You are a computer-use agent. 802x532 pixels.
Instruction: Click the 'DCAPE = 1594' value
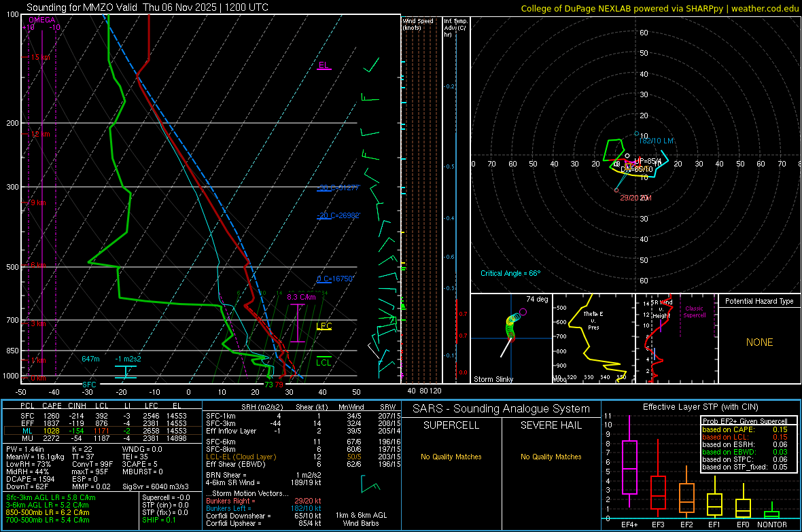(30, 479)
